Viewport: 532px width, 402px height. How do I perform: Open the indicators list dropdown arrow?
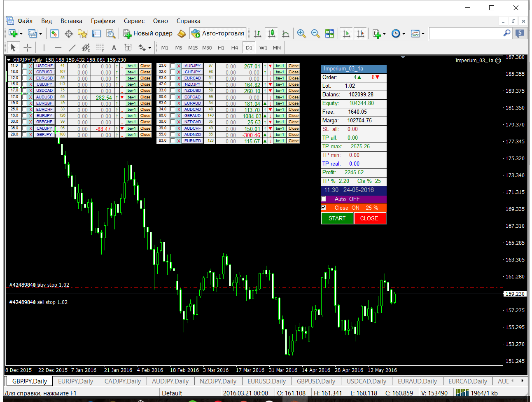(384, 34)
